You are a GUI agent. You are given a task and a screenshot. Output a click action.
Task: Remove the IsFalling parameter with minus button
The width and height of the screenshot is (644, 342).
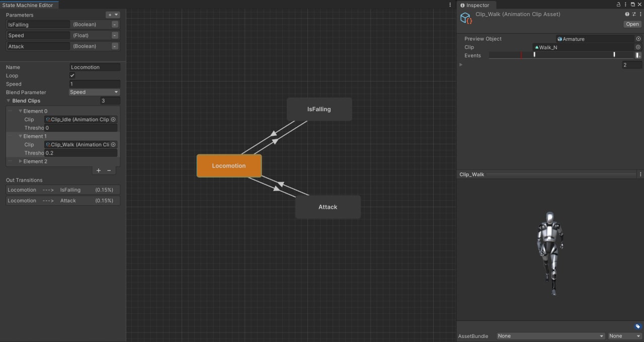(115, 25)
